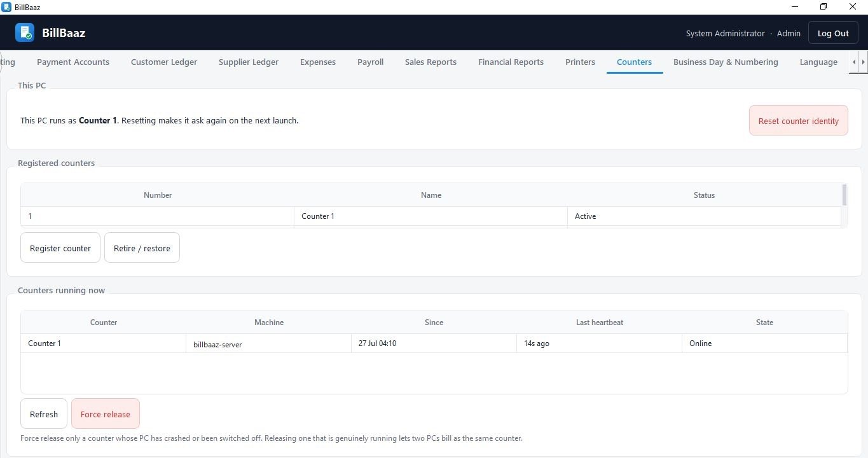Click the BillBaaz logo icon in header
Screen dimensions: 868x458
(25, 32)
